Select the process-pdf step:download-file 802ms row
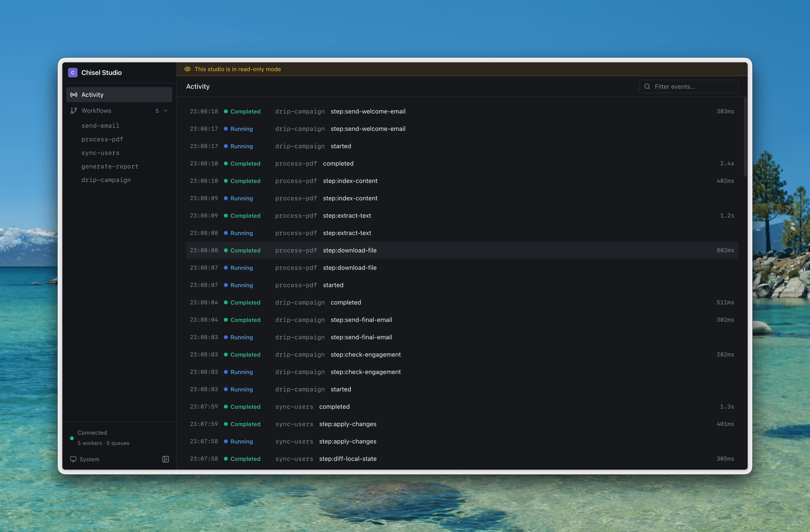The height and width of the screenshot is (532, 810). 461,250
